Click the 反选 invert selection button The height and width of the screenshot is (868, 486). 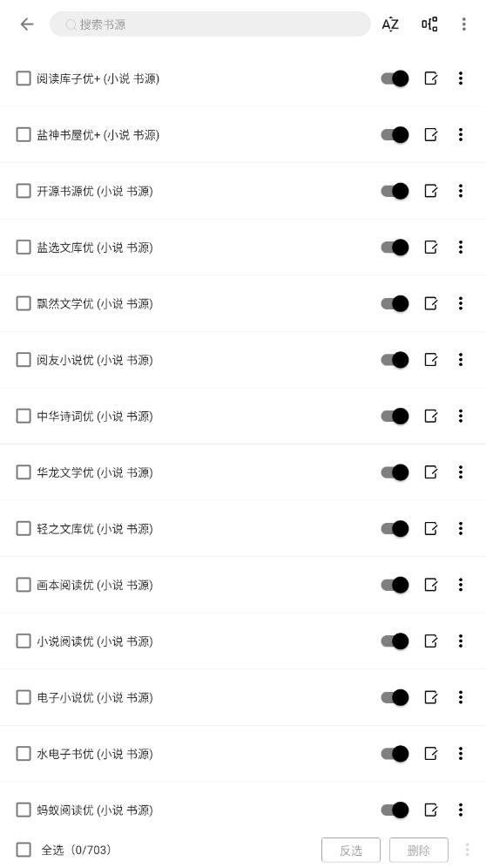pyautogui.click(x=351, y=851)
